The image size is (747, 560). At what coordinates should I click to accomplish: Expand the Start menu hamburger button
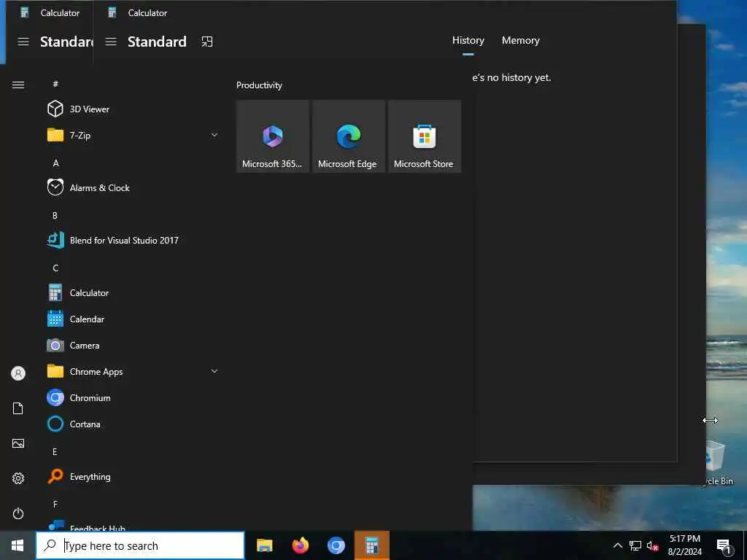click(18, 85)
